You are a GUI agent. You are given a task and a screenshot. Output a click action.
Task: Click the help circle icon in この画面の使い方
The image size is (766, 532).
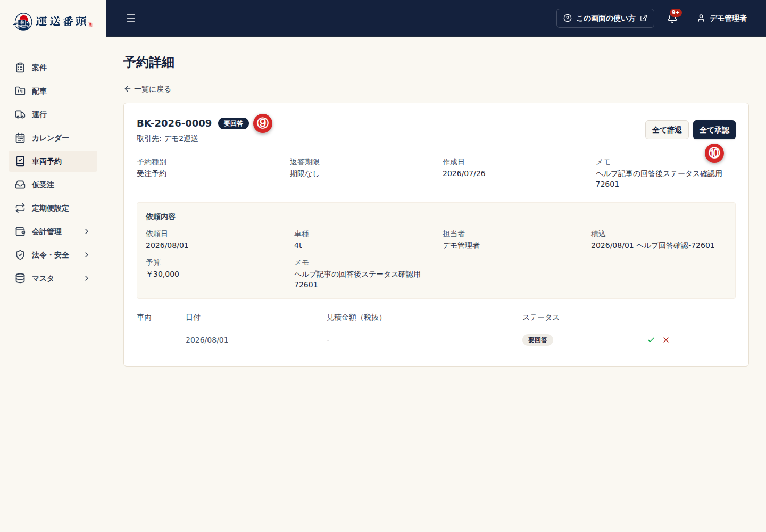pos(568,18)
